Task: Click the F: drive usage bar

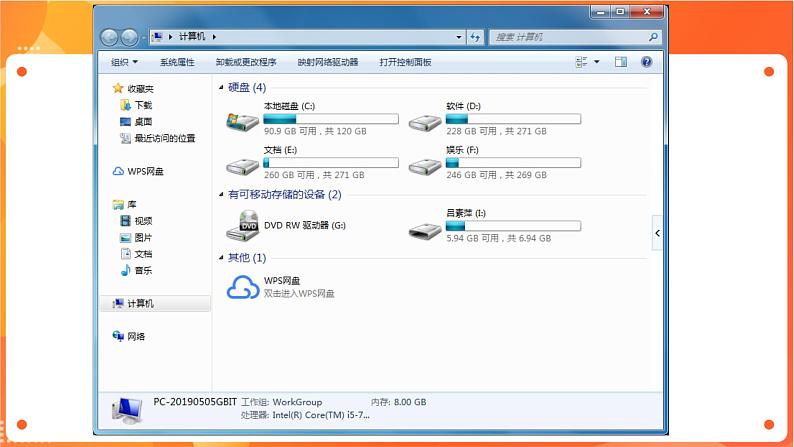Action: coord(513,162)
